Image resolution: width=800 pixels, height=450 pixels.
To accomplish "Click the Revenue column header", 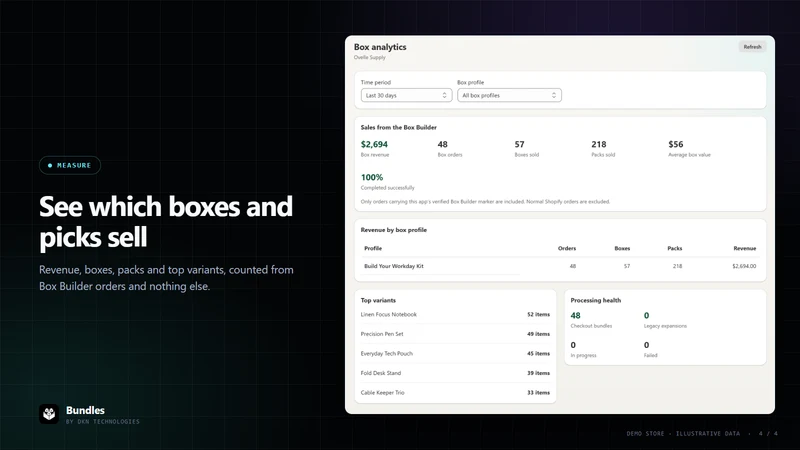I will (744, 248).
